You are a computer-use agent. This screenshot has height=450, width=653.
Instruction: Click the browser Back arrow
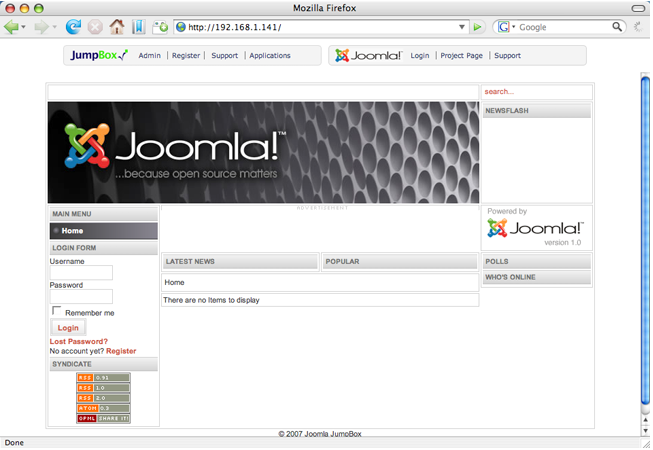(11, 27)
